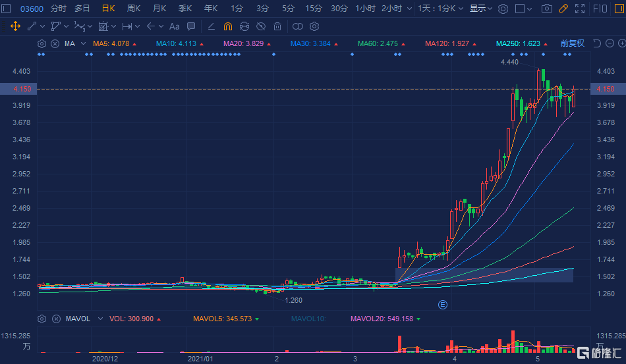Click the undo arrow near 前复权
Screen dimensions: 626x364
pos(596,43)
